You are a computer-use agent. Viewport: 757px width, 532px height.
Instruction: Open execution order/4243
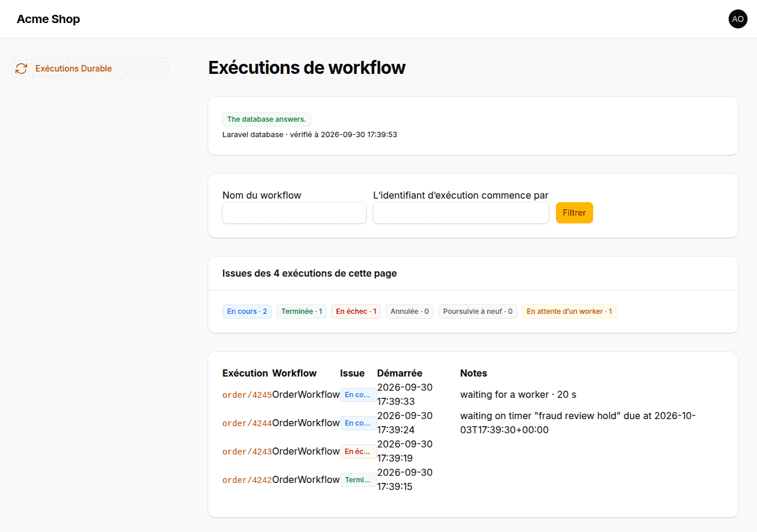click(247, 452)
